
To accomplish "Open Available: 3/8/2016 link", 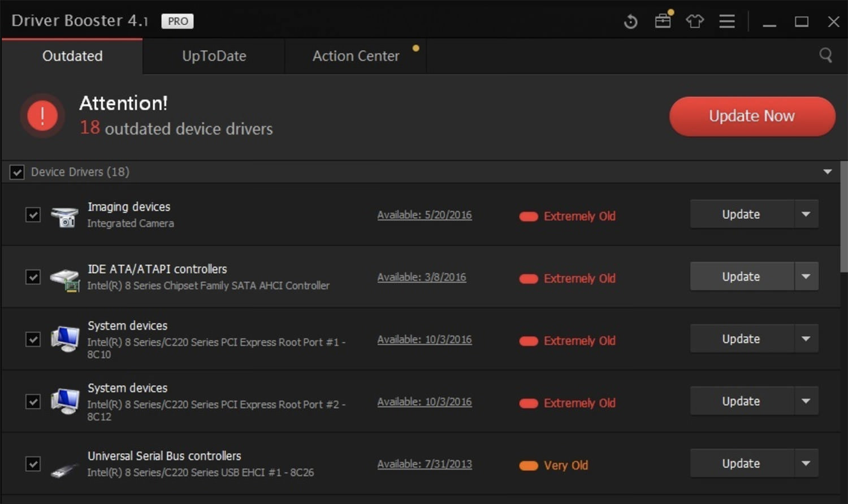I will [x=422, y=277].
